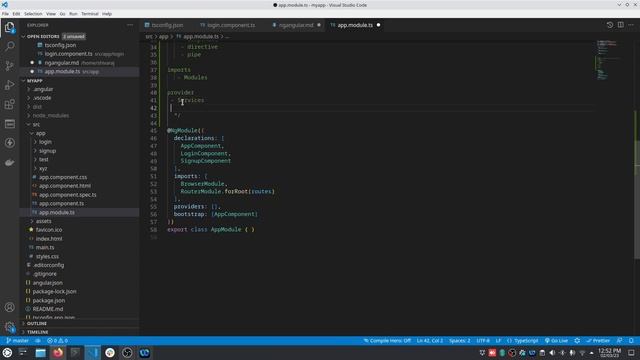Open the Terminal menu

pos(90,13)
